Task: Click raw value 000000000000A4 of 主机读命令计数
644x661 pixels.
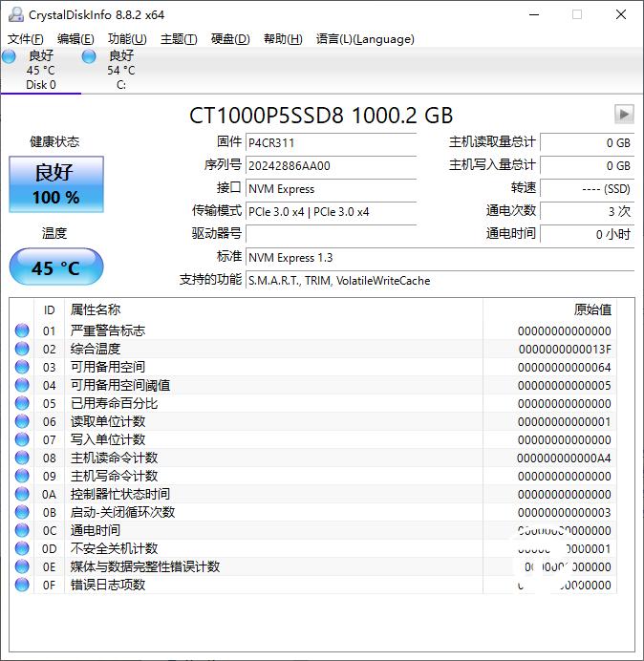Action: click(x=564, y=458)
